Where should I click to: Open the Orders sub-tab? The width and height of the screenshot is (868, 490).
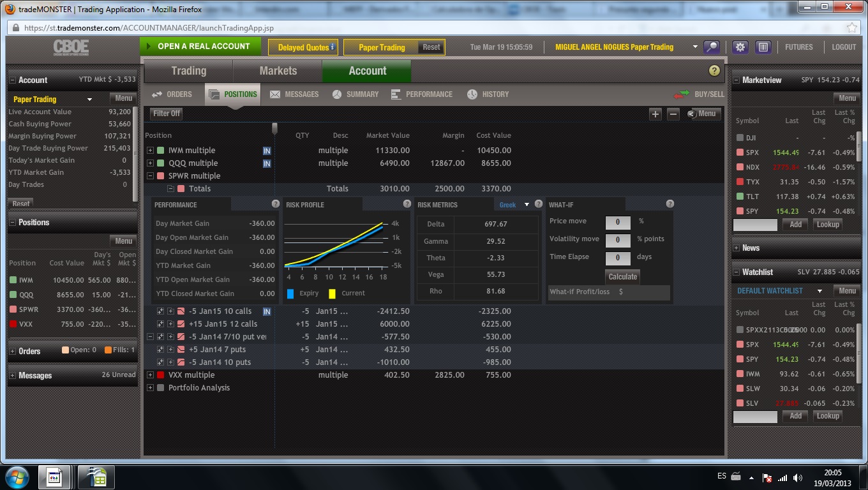tap(172, 94)
